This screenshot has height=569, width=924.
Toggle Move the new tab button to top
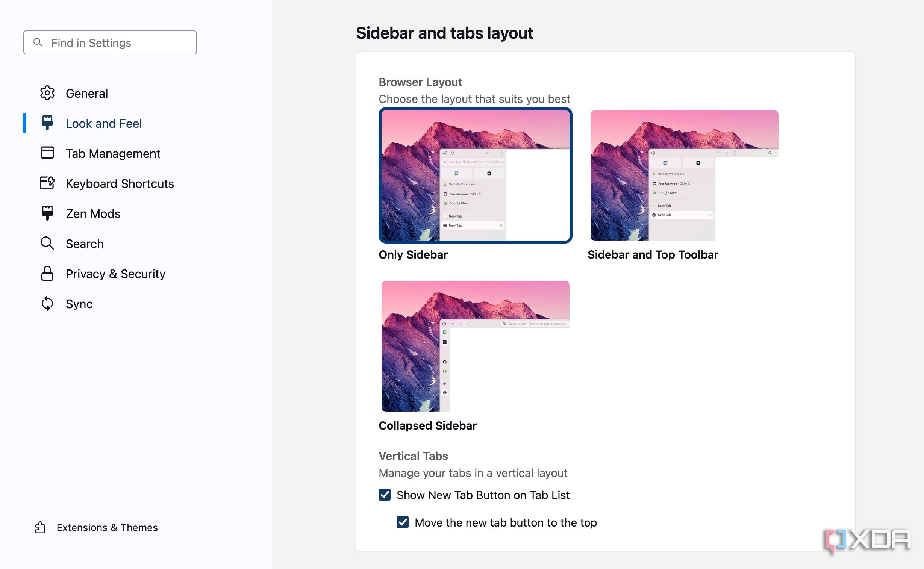click(402, 522)
